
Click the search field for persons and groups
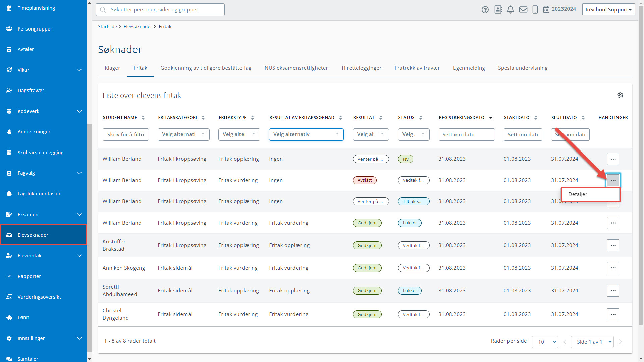coord(160,10)
